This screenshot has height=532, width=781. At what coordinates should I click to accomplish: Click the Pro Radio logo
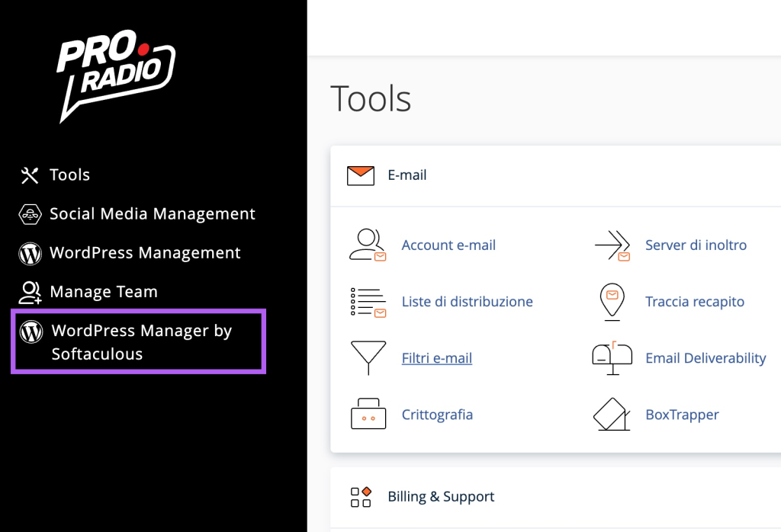tap(116, 79)
